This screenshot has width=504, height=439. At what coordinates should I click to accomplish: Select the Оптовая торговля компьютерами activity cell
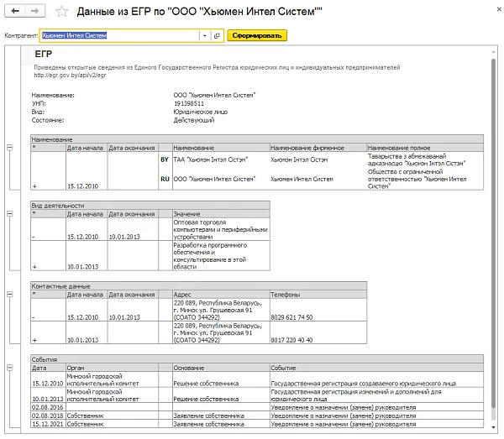(221, 229)
